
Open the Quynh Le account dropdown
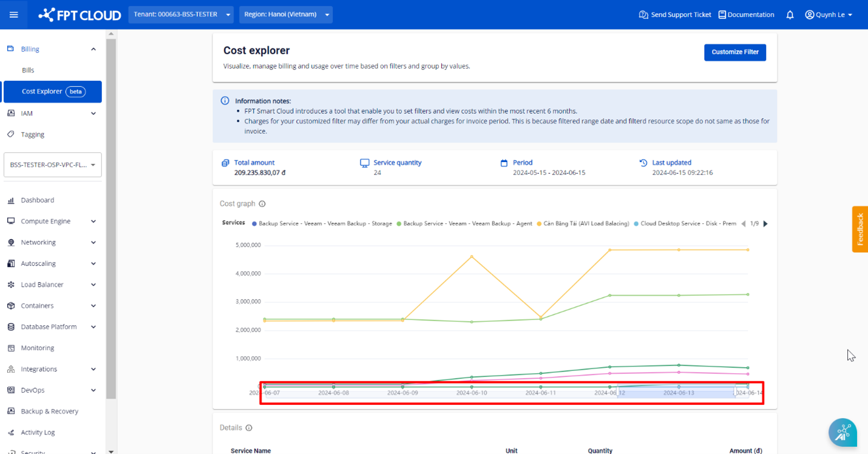(x=829, y=15)
